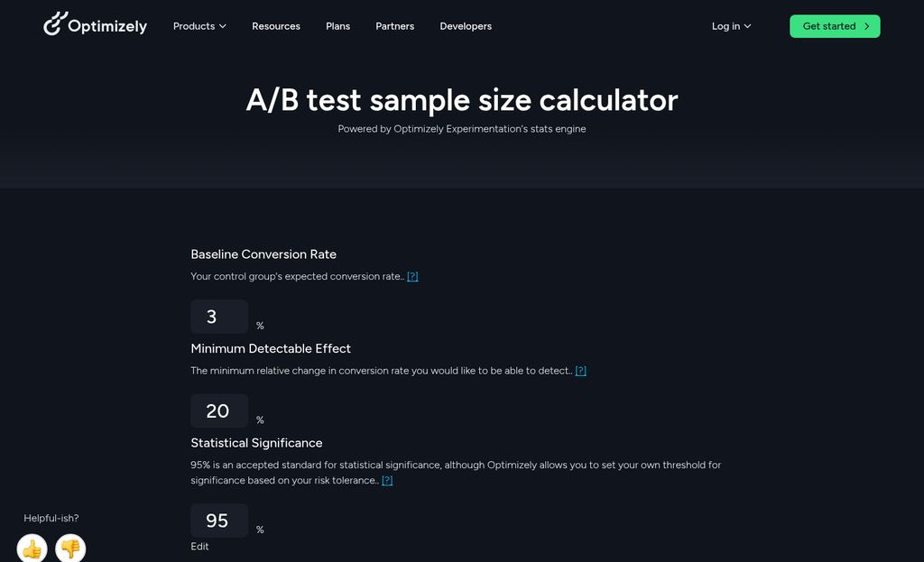Viewport: 924px width, 562px height.
Task: Select Plans in the navigation bar
Action: click(x=337, y=26)
